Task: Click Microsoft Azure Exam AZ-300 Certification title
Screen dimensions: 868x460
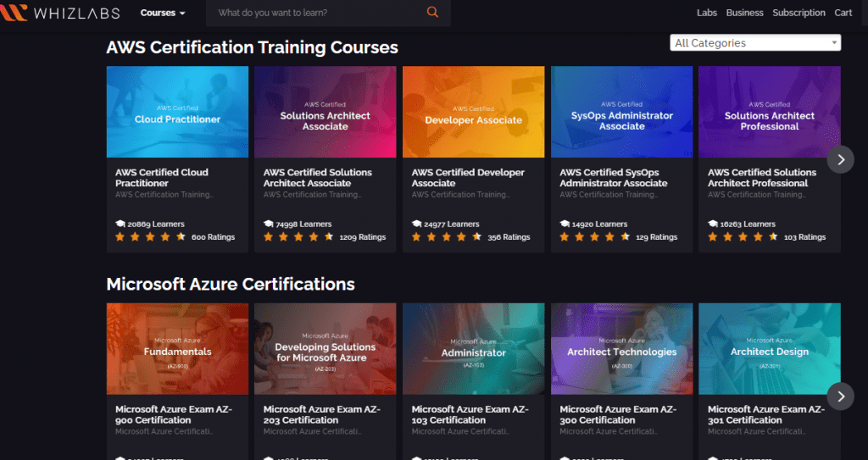Action: (x=618, y=414)
